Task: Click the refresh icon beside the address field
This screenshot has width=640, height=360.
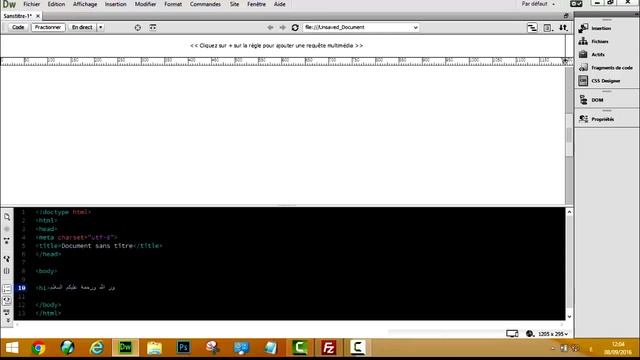Action: pyautogui.click(x=295, y=27)
